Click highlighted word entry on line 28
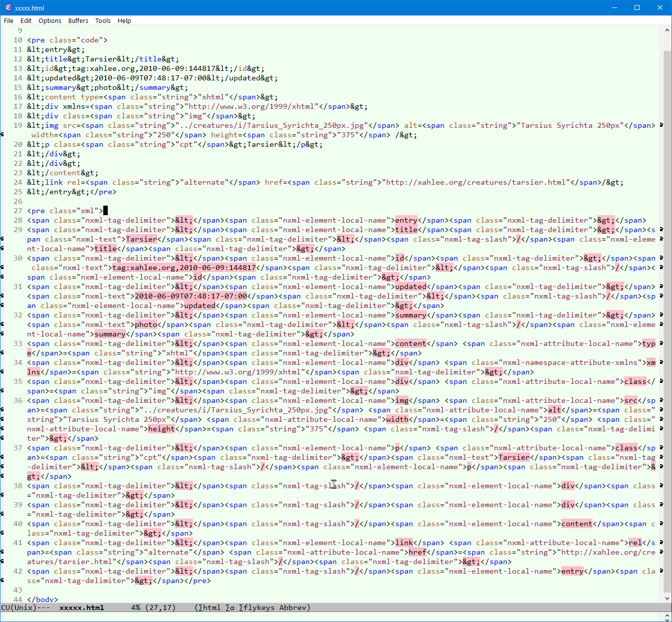This screenshot has width=672, height=622. tap(406, 220)
